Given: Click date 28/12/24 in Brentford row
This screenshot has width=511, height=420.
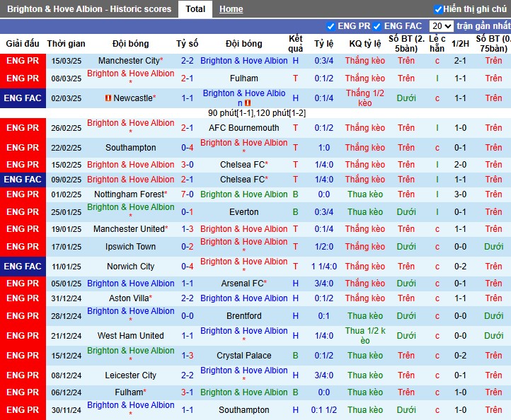Looking at the screenshot, I should pos(66,316).
